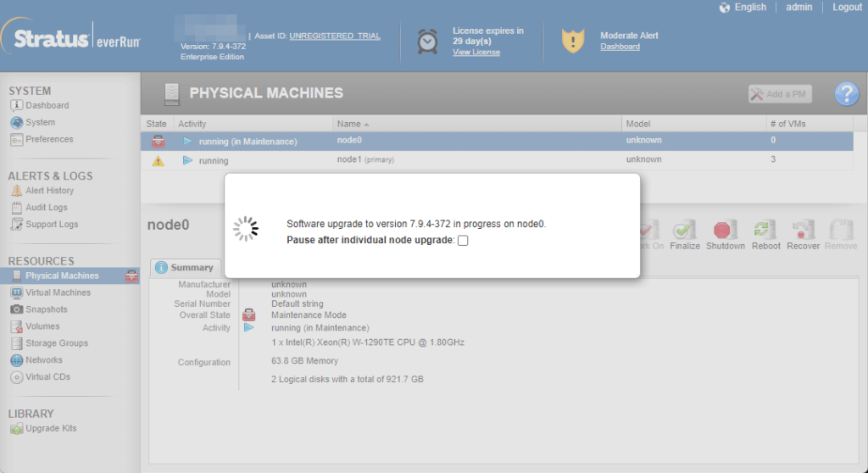Open the UNREGISTERED_TRIAL asset ID link
868x473 pixels.
pos(334,36)
